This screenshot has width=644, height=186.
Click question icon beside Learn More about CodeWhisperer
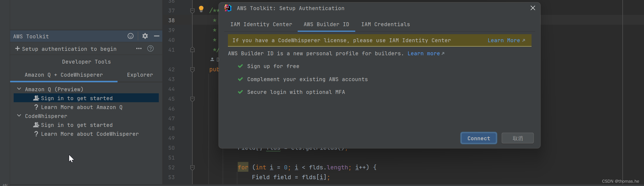(x=36, y=134)
